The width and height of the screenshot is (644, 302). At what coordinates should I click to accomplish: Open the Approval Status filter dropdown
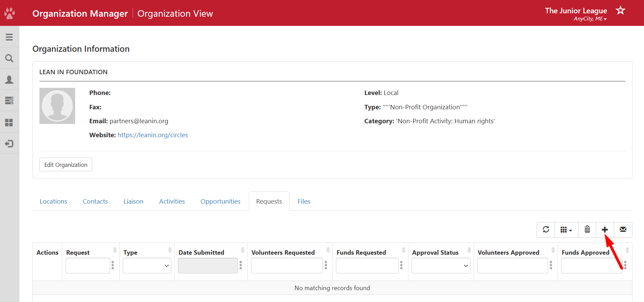tap(441, 266)
